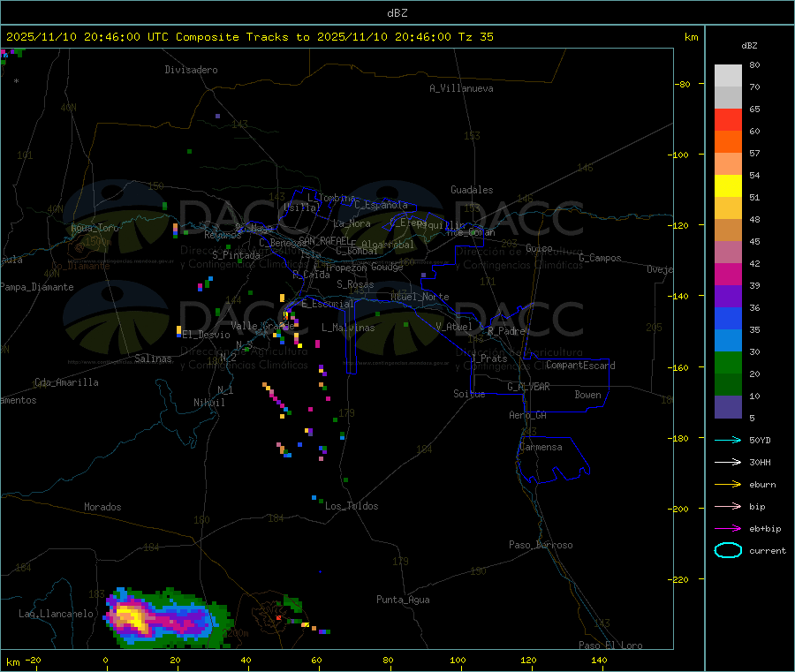Click the G_ALVEAR map label
Viewport: 795px width, 672px height.
tap(528, 387)
